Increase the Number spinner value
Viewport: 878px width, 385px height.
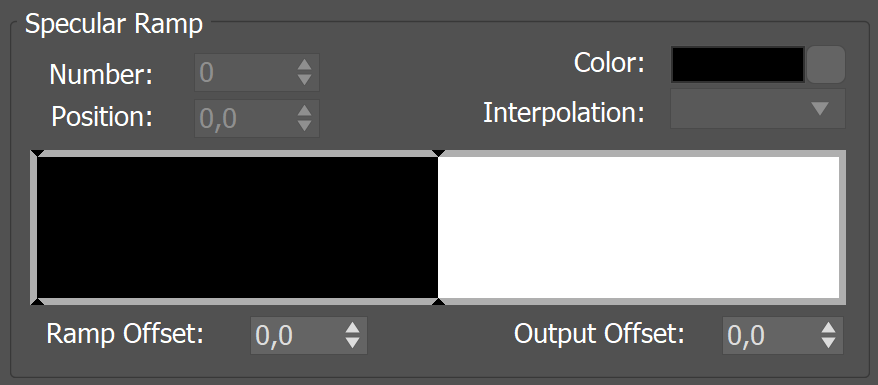[x=305, y=66]
